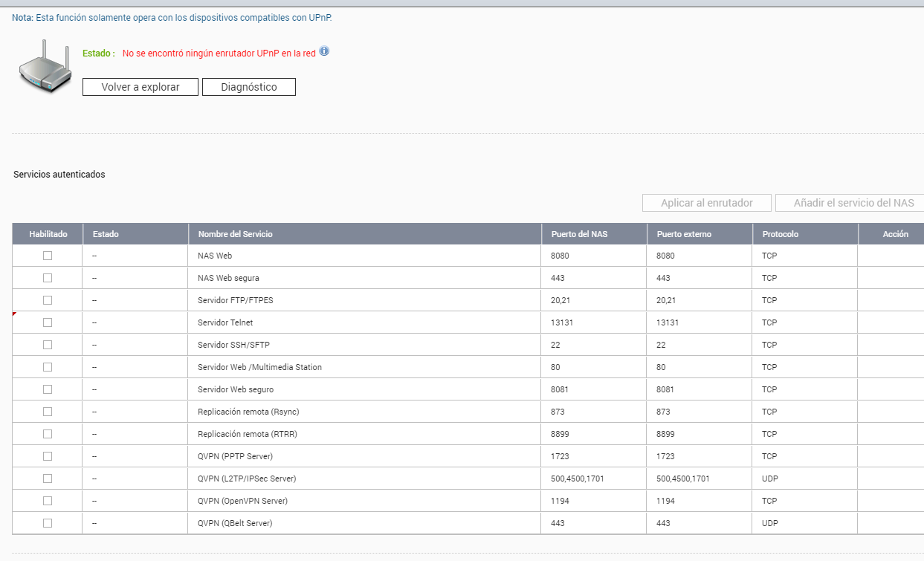The image size is (924, 561).
Task: Enable QVPN (OpenVPN Server) checkbox
Action: tap(48, 501)
